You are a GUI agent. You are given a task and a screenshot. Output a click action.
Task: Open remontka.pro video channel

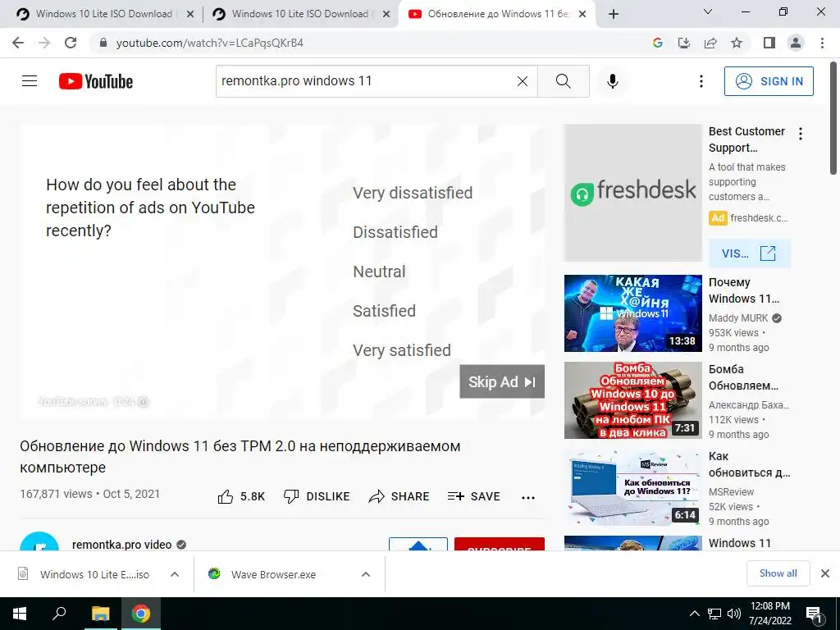click(x=121, y=545)
